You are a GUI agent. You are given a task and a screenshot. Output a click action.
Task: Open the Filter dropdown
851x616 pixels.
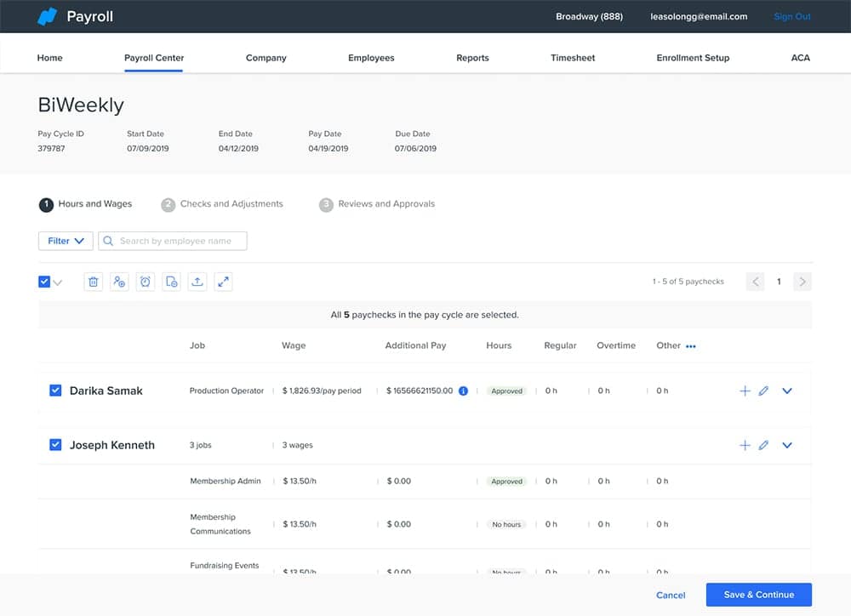(66, 241)
